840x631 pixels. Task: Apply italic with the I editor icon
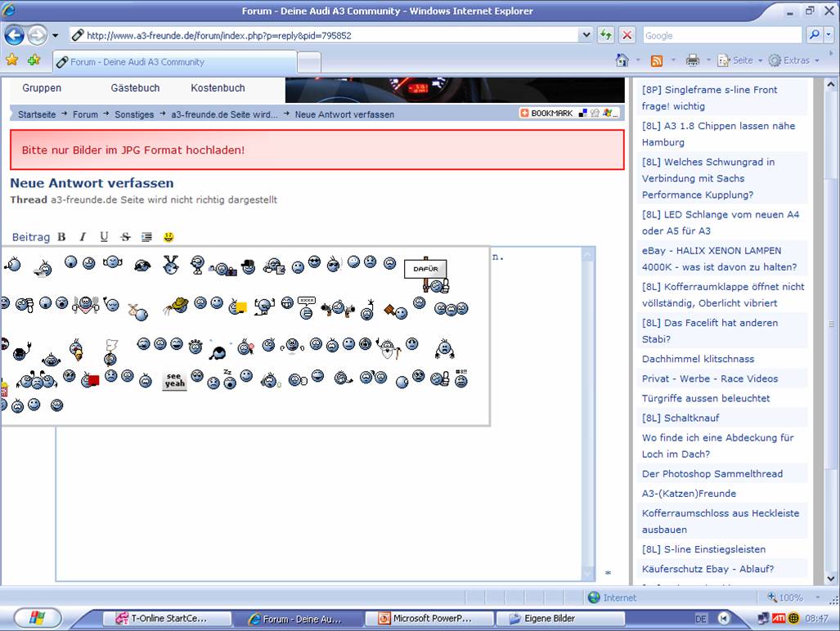pyautogui.click(x=83, y=236)
